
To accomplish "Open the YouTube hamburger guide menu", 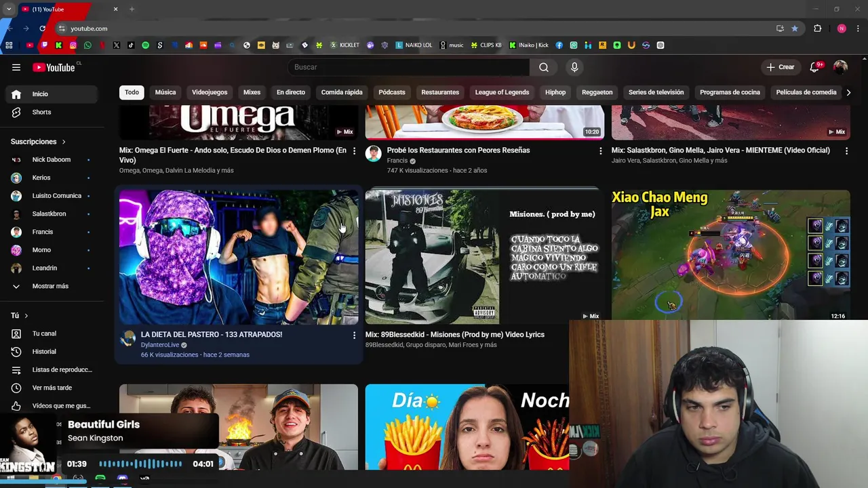I will 16,67.
